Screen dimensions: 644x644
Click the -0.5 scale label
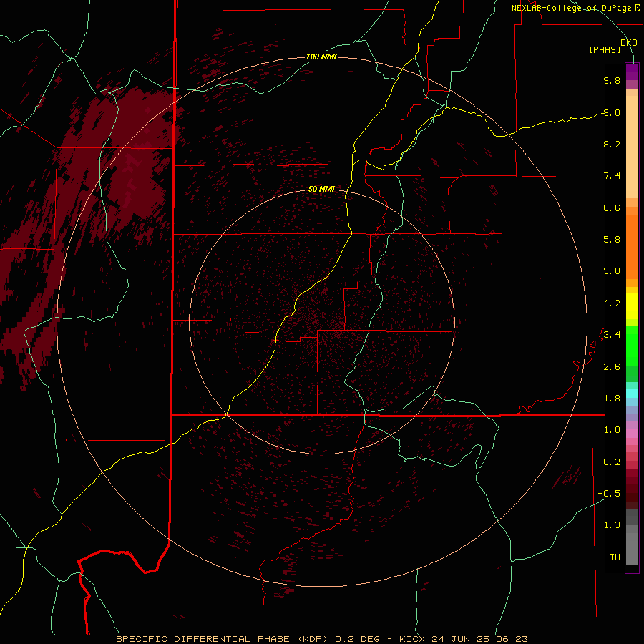[x=609, y=494]
